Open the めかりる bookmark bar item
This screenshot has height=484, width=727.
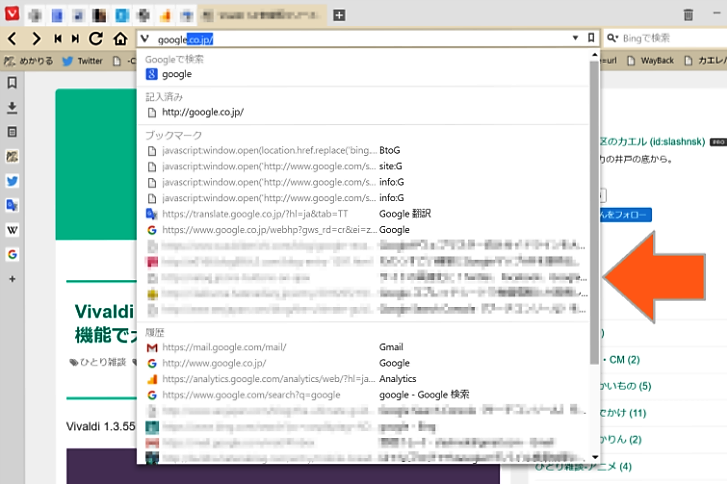28,61
